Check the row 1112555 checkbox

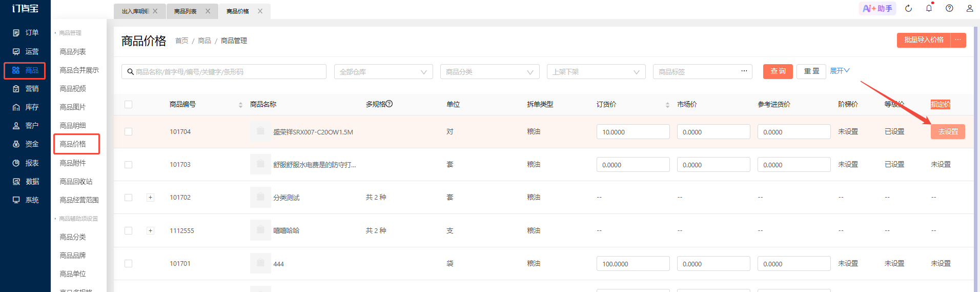click(x=129, y=231)
